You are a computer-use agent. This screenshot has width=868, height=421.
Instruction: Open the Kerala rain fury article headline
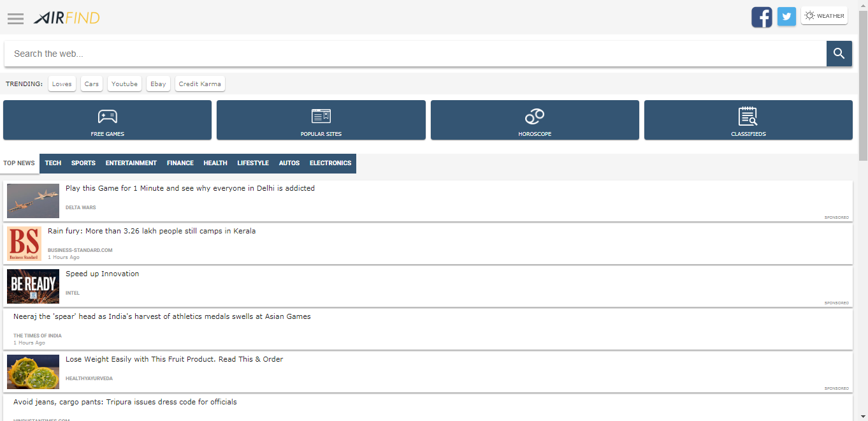click(152, 231)
